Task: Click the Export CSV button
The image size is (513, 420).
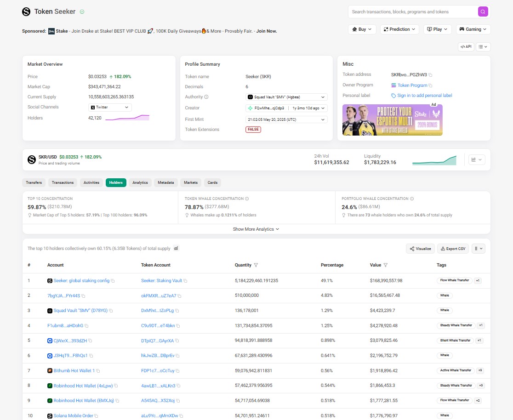Action: 453,249
